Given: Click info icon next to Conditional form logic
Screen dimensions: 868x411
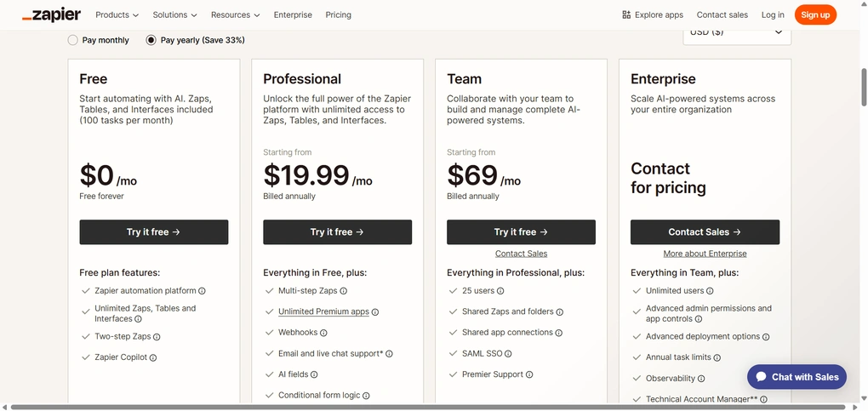Looking at the screenshot, I should [x=366, y=396].
